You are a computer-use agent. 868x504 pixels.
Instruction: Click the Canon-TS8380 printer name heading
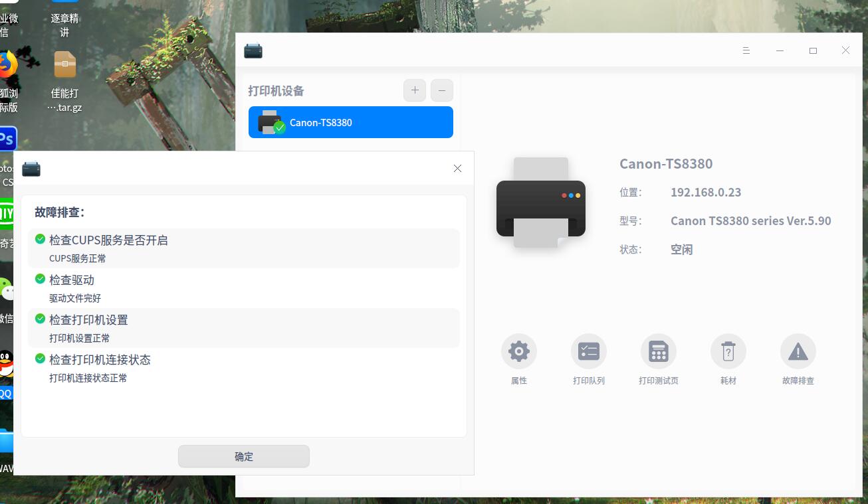coord(666,164)
